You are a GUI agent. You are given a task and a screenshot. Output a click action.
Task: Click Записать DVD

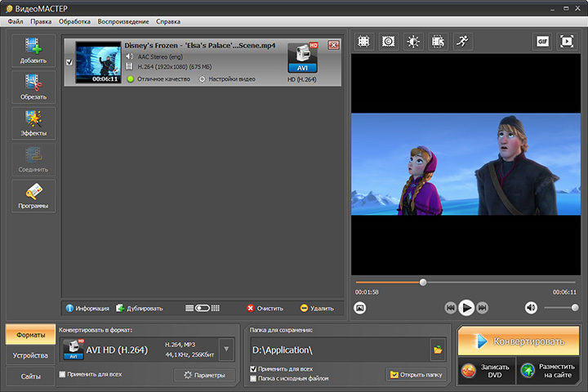(487, 371)
